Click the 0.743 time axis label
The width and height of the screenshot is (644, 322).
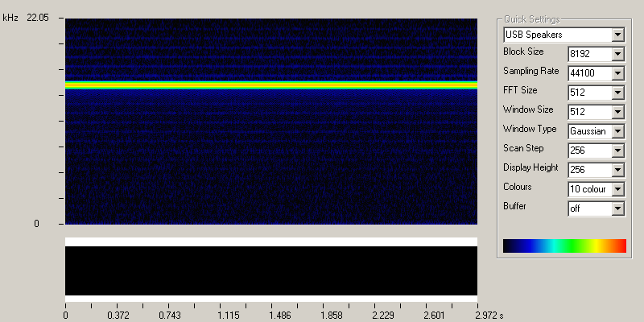tap(169, 316)
